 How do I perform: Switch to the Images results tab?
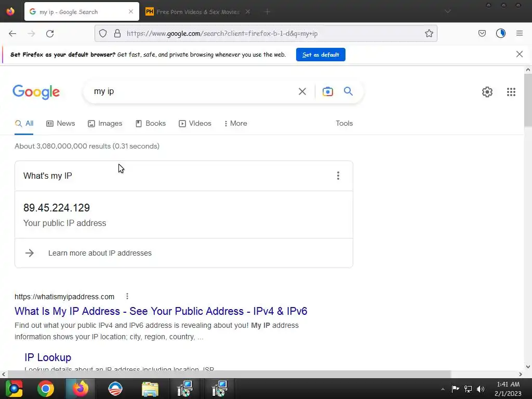pos(105,124)
